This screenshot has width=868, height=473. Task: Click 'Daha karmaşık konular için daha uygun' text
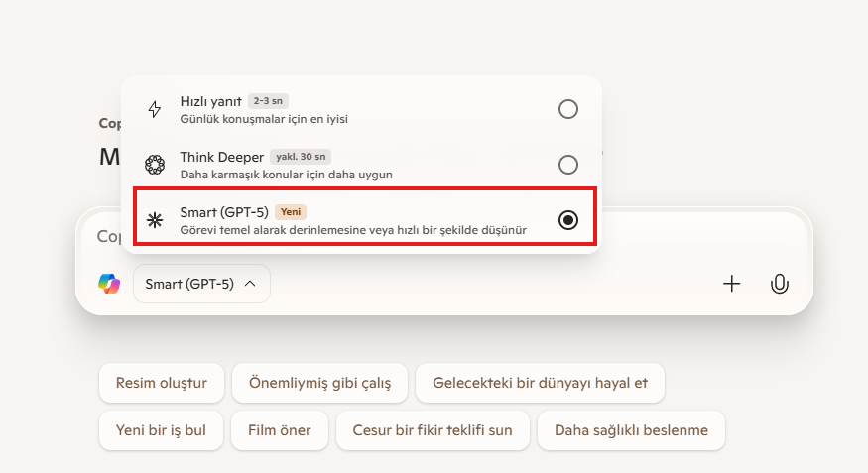pyautogui.click(x=287, y=175)
